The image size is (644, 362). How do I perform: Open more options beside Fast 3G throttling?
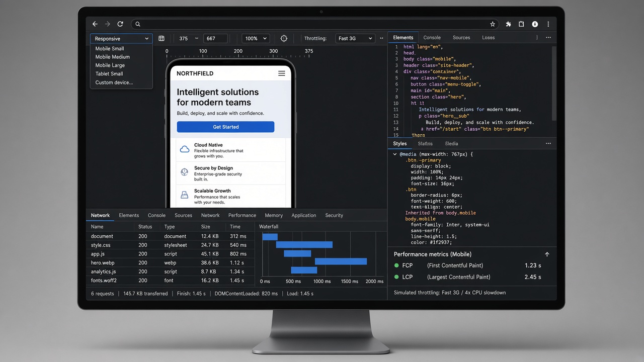pyautogui.click(x=381, y=38)
